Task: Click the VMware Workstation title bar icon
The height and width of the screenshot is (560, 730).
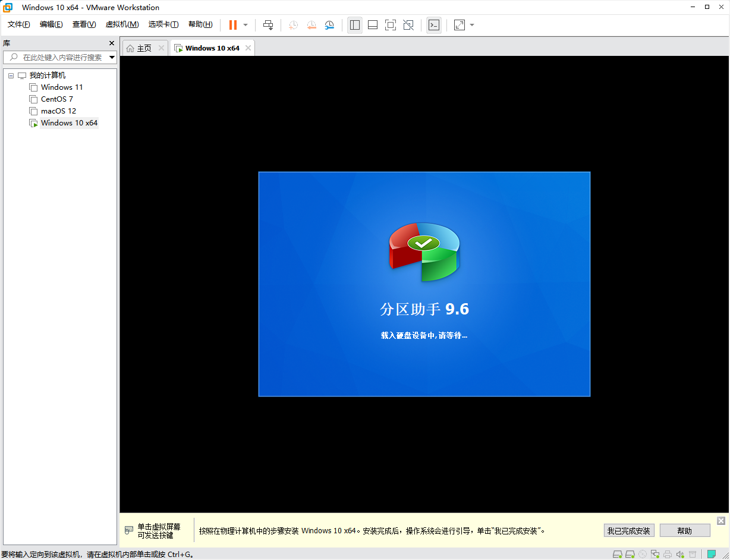Action: point(8,7)
